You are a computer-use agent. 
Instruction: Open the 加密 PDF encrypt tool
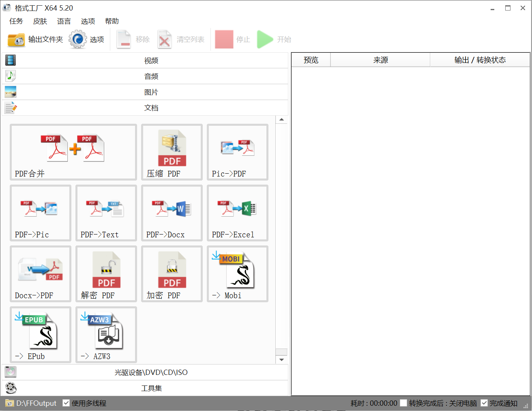point(172,274)
